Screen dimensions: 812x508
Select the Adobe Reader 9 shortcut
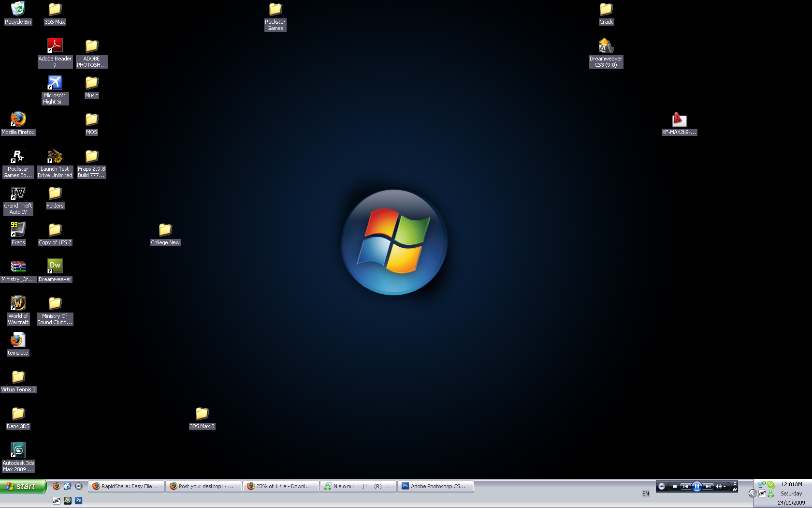pyautogui.click(x=55, y=53)
